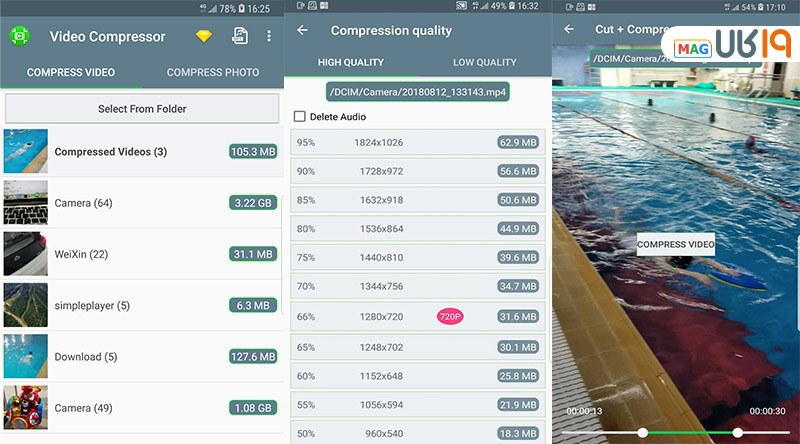Open the three-dot overflow menu

coord(269,37)
